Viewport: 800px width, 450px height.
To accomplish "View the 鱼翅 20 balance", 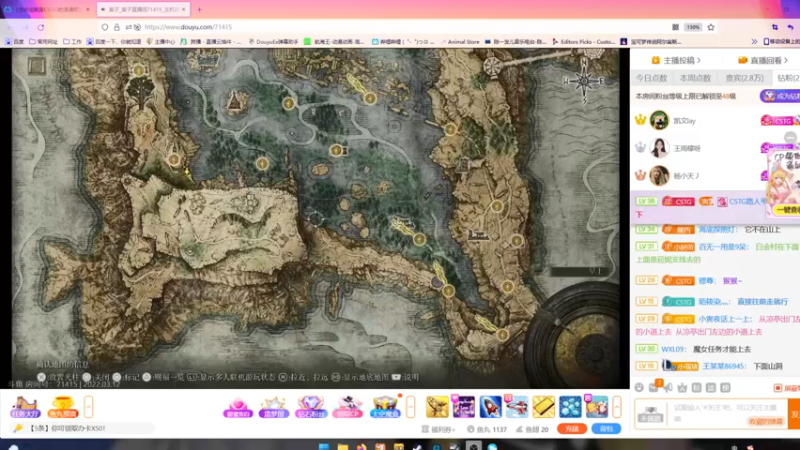I will (532, 430).
